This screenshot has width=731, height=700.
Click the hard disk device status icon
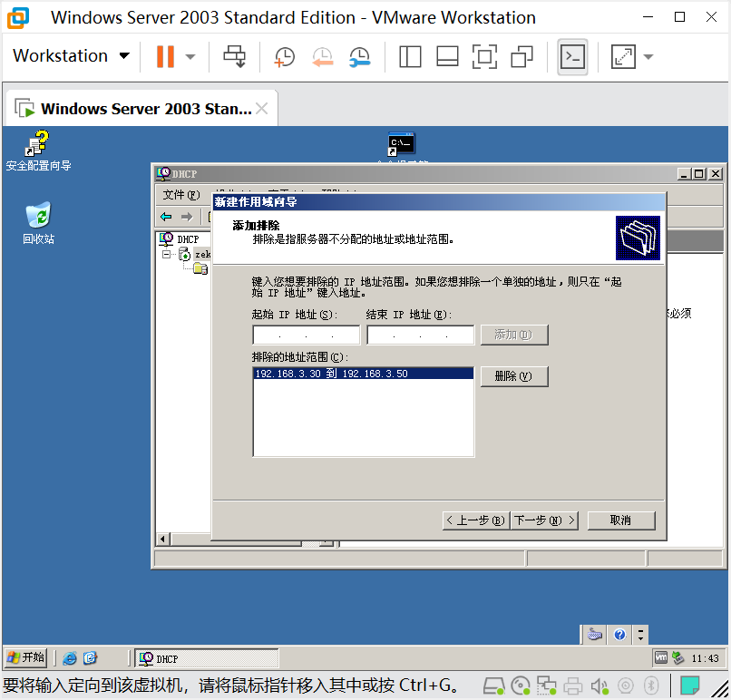pos(493,686)
